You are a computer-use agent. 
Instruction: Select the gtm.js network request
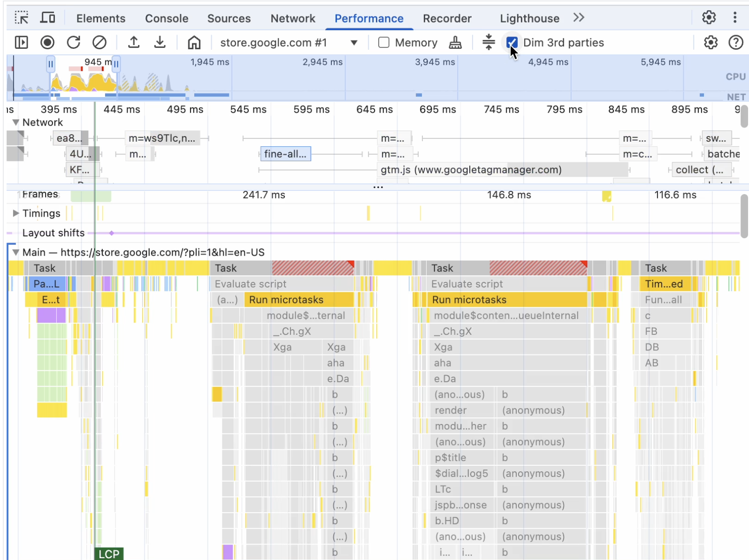pyautogui.click(x=471, y=170)
